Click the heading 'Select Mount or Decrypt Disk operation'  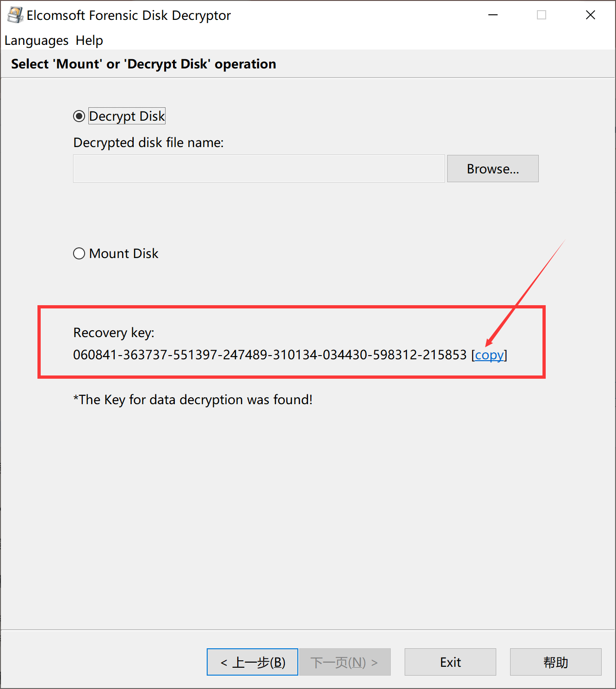(x=143, y=64)
